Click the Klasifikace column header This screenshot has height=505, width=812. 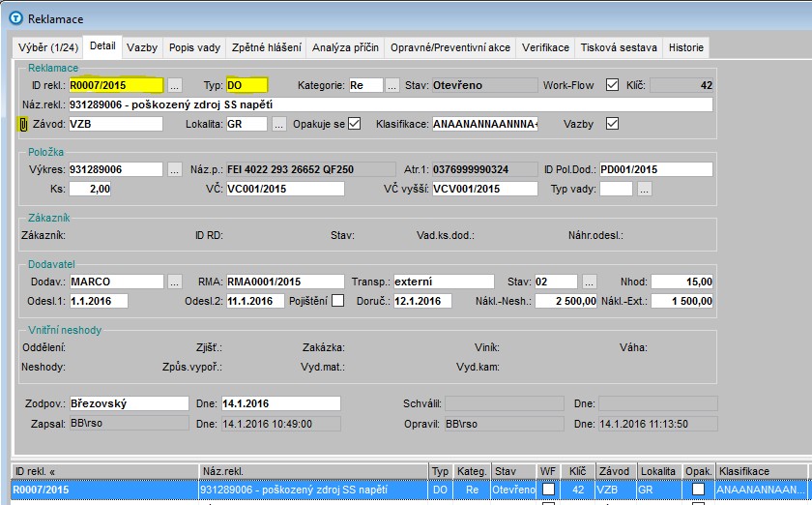[762, 471]
